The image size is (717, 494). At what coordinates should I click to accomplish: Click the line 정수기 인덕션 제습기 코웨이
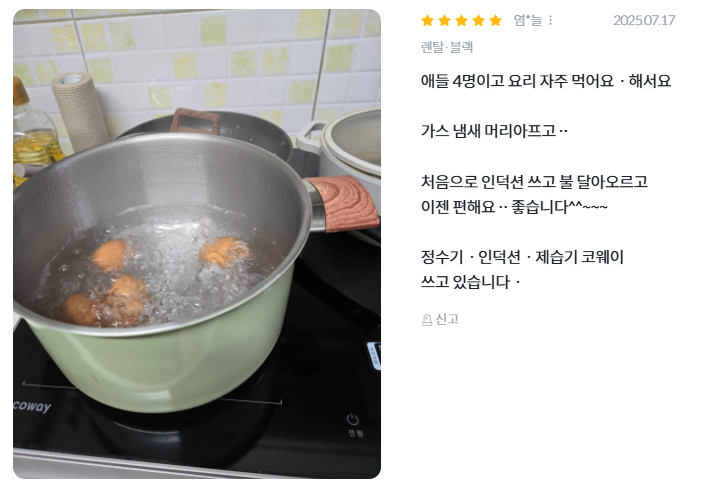[522, 257]
